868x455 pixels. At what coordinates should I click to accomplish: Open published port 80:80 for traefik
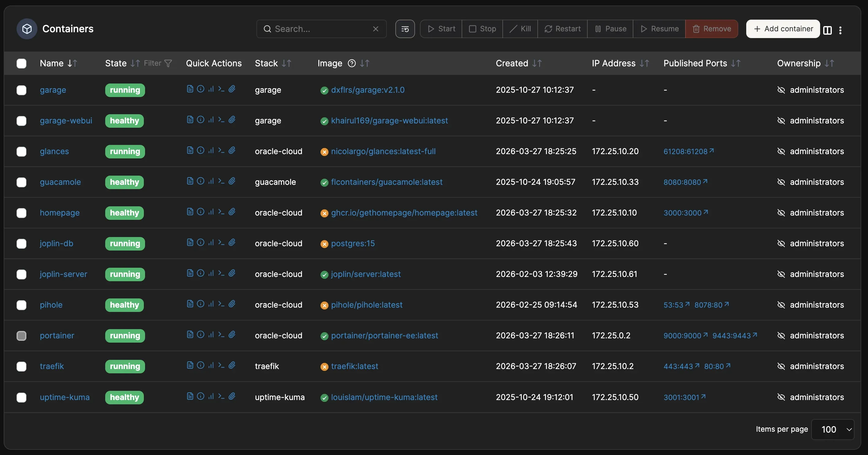(717, 366)
